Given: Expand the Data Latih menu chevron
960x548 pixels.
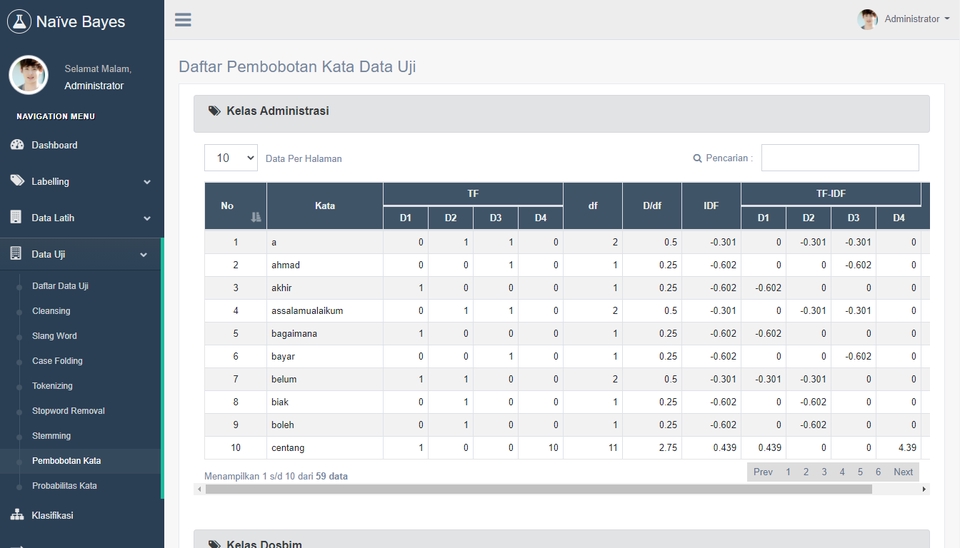Looking at the screenshot, I should [147, 218].
